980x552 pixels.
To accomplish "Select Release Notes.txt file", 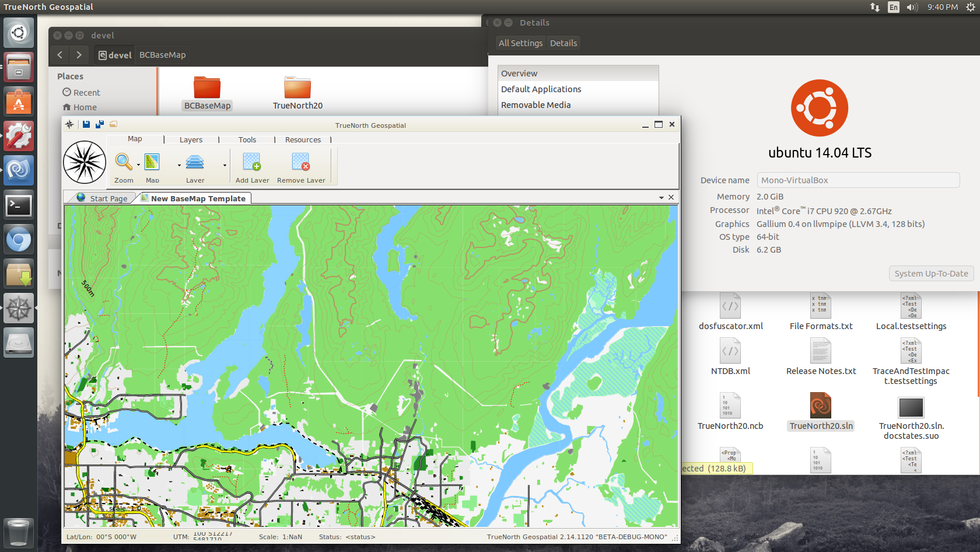I will click(x=821, y=357).
